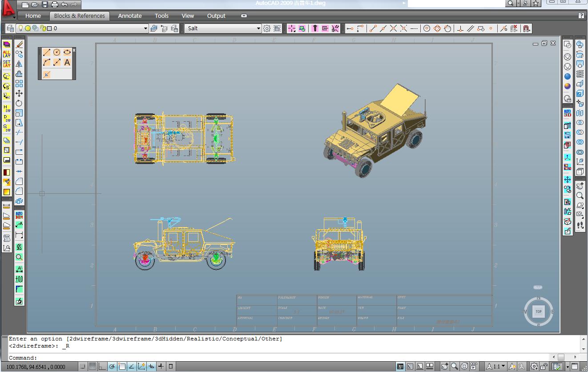Click the Open file icon in Quick Access toolbar
Screen dimensions: 588x372
pos(35,5)
